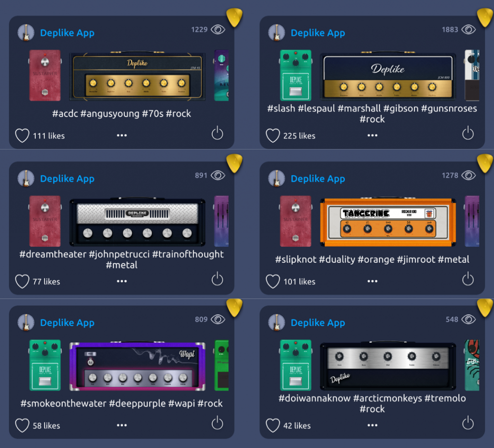Open Deplike App profile on #smokeonthewater card
This screenshot has height=448, width=494.
tap(67, 323)
